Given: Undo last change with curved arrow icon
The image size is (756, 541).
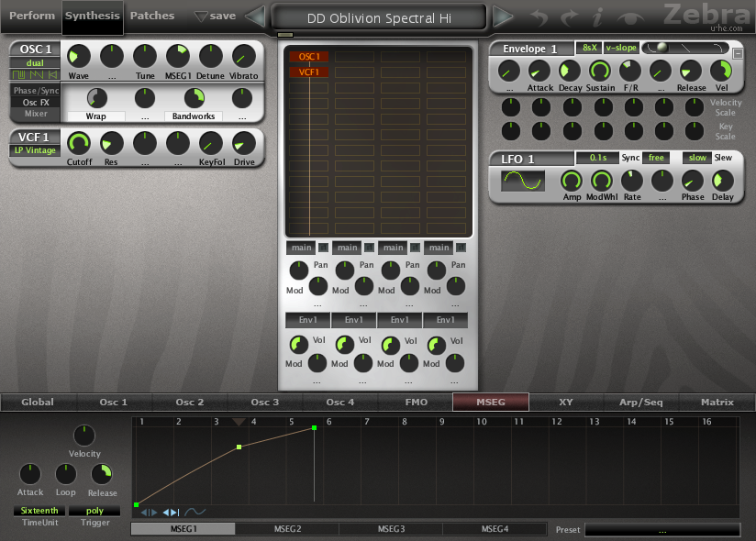Looking at the screenshot, I should [x=539, y=17].
